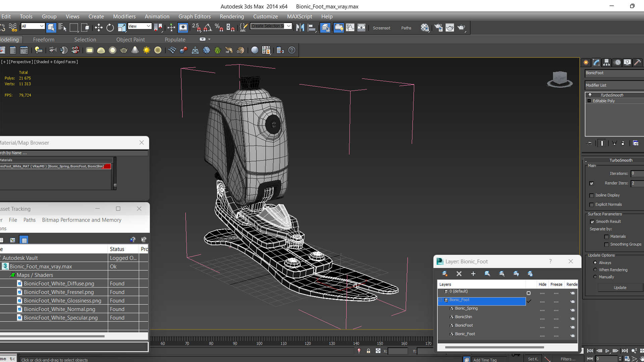Image resolution: width=644 pixels, height=362 pixels.
Task: Click Remove modifier from stack icon
Action: coord(623,143)
